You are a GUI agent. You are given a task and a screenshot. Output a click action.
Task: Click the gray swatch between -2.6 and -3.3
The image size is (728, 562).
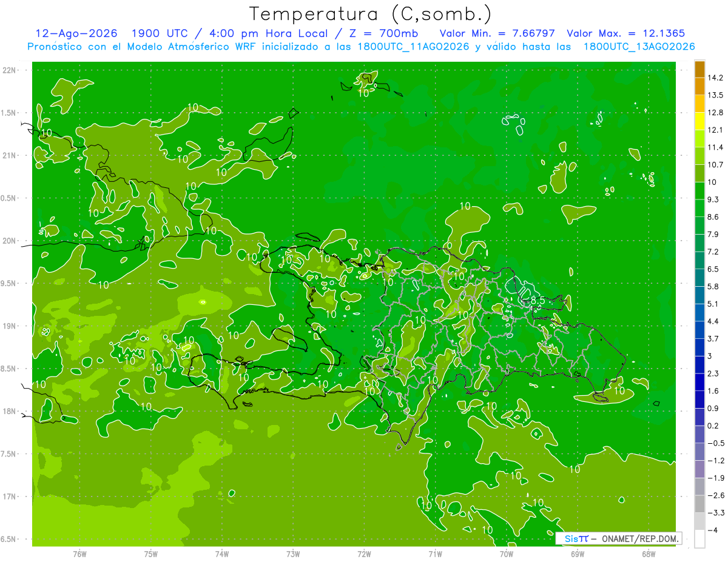(x=699, y=504)
